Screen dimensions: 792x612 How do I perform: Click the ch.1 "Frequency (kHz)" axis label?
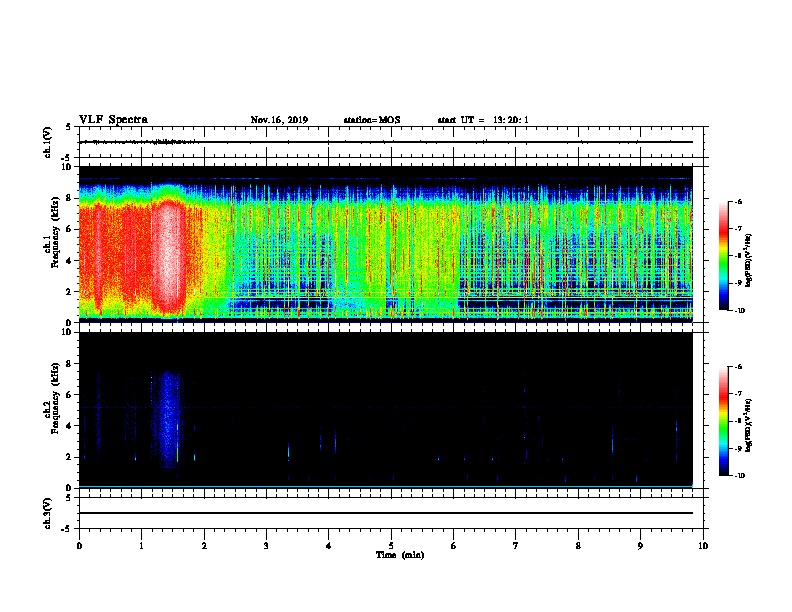click(x=55, y=233)
